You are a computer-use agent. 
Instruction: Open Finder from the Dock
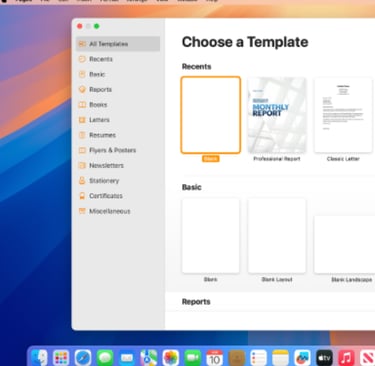click(39, 358)
